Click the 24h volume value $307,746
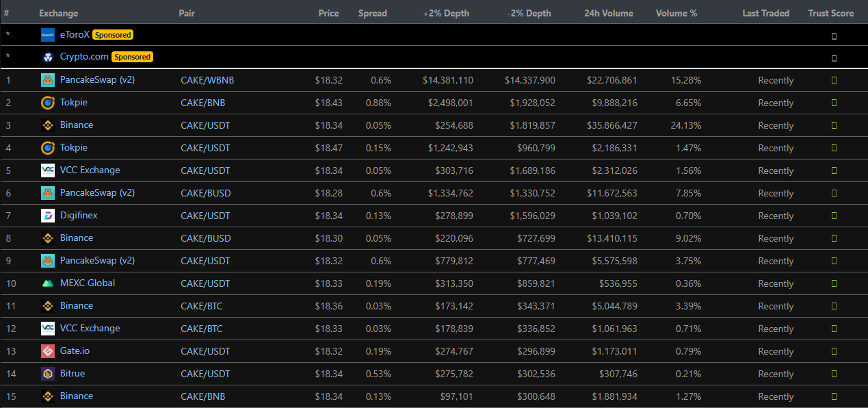 (x=614, y=374)
